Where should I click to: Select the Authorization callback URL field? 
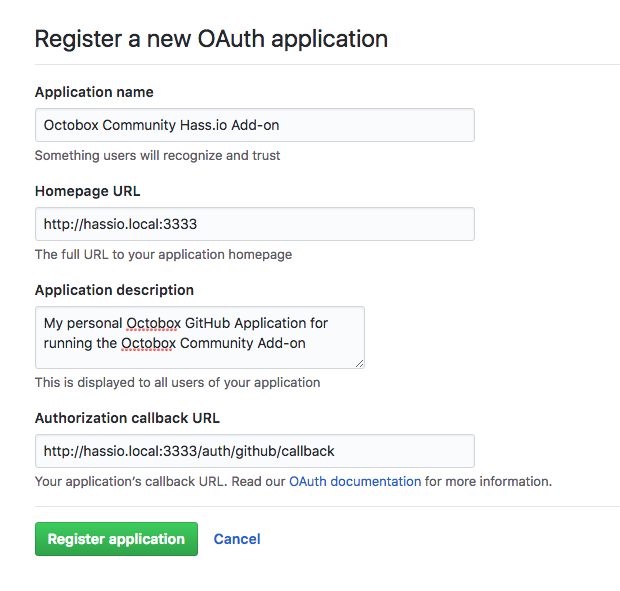pos(255,451)
